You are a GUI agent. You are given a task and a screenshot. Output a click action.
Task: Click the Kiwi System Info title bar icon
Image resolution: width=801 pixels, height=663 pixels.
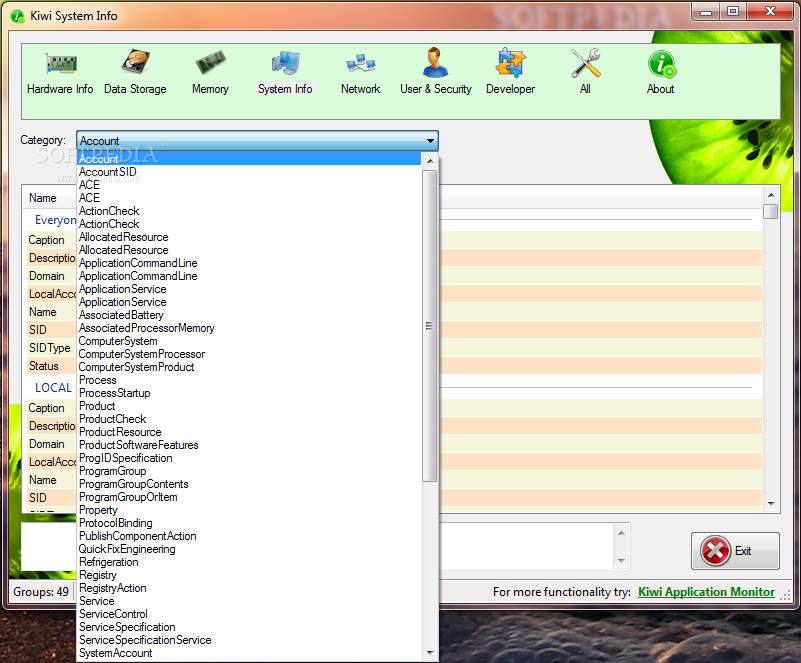(17, 16)
